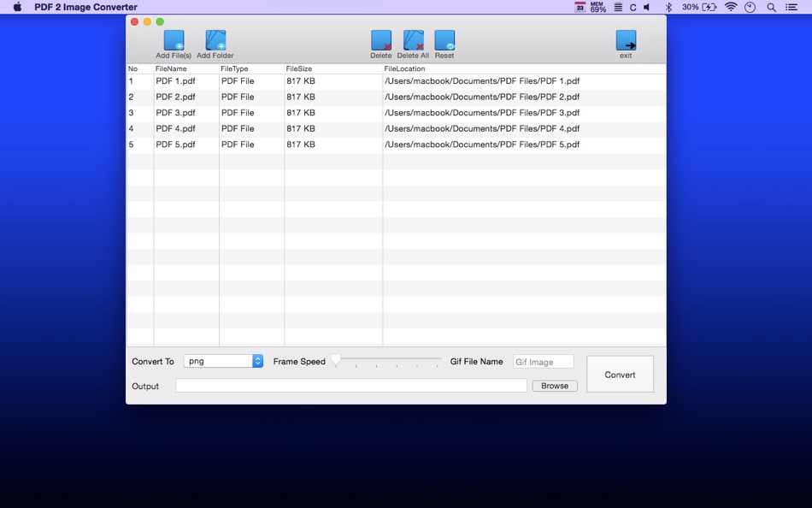Open the Apple menu
Image resolution: width=812 pixels, height=508 pixels.
coord(17,7)
